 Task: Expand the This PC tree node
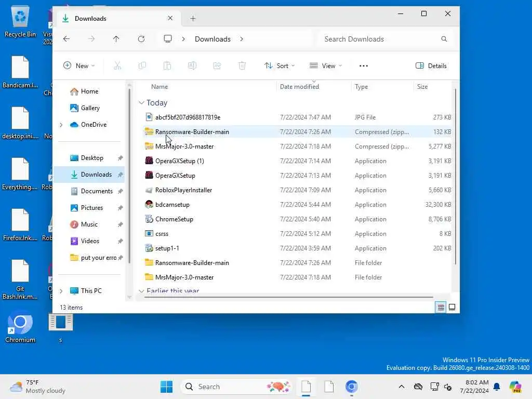[61, 291]
